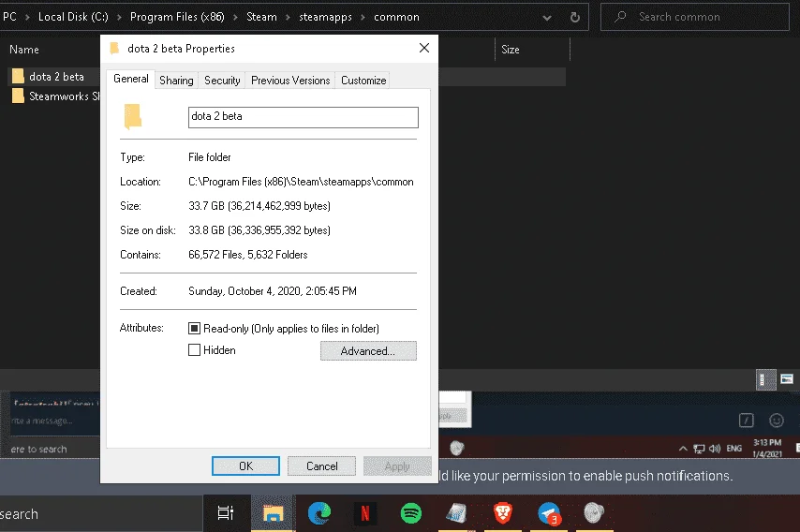Click the emoji smiley icon in chat
The image size is (800, 532).
tap(776, 421)
